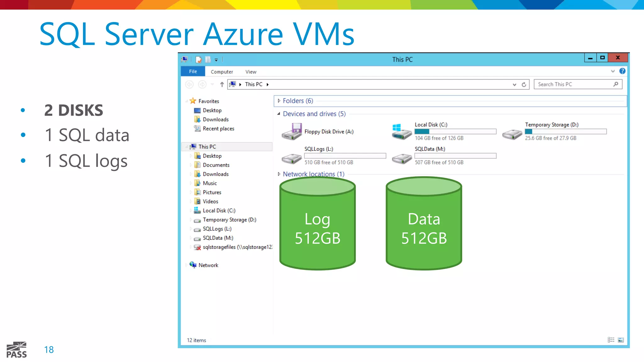This screenshot has width=644, height=362.
Task: Click the Properties quick access icon
Action: click(x=198, y=59)
